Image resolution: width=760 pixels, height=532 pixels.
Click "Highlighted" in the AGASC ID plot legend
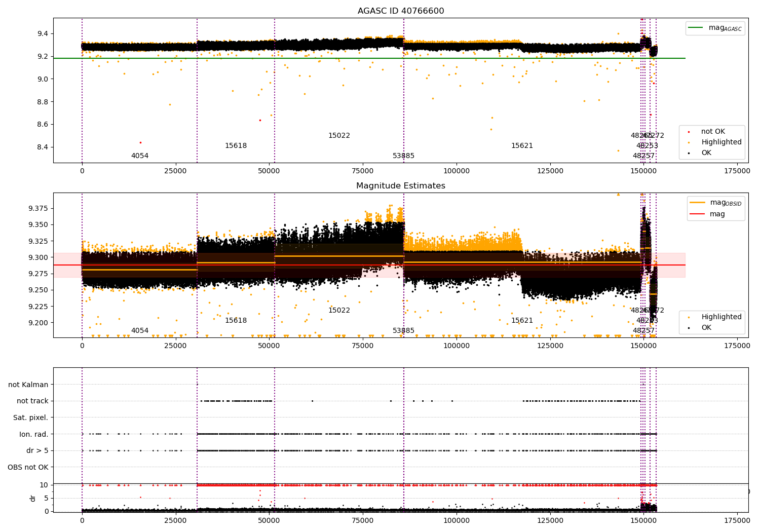(x=714, y=142)
